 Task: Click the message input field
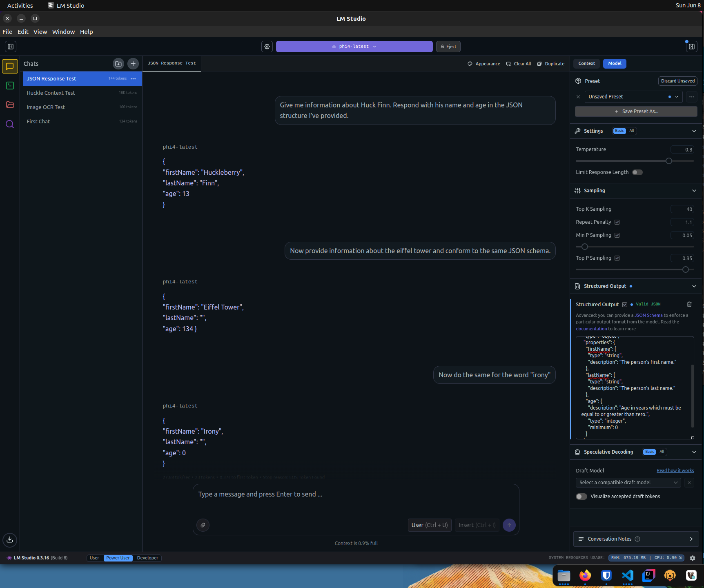(355, 494)
